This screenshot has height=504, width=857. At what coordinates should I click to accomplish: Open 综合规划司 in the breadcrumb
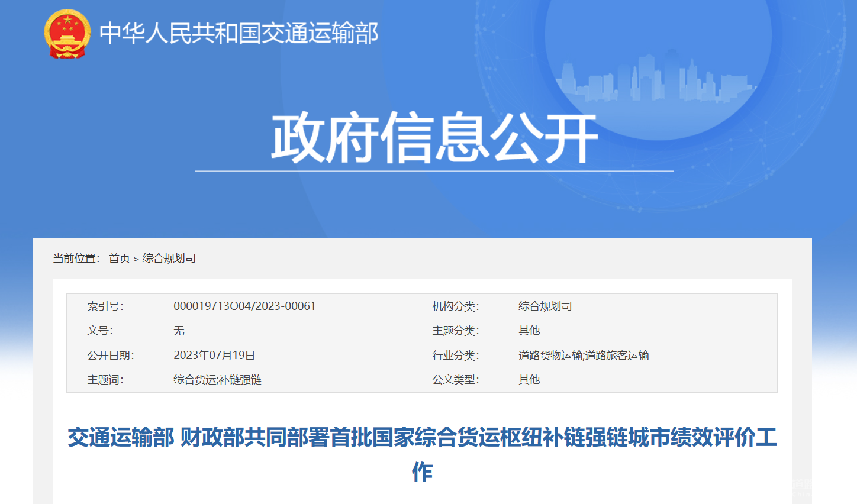click(169, 259)
